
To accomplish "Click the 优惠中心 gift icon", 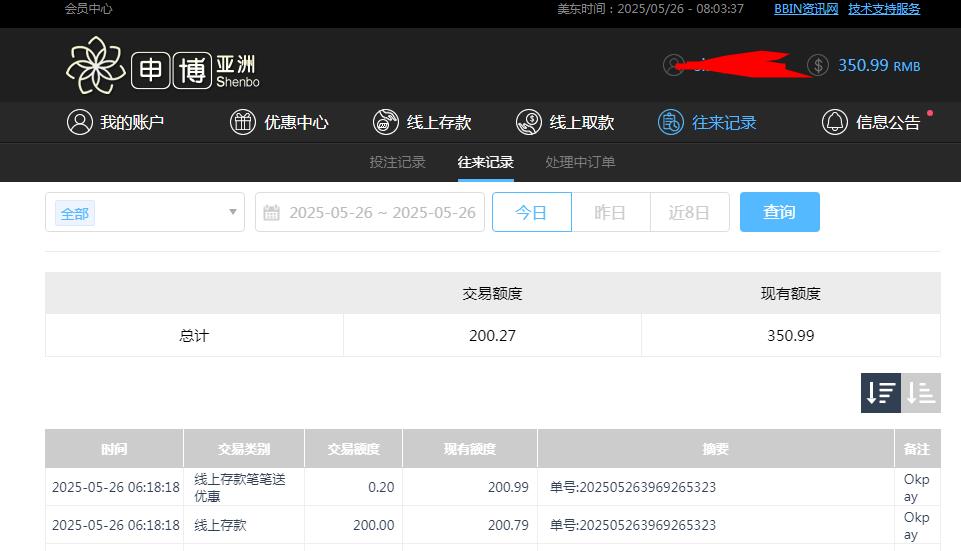I will coord(243,122).
